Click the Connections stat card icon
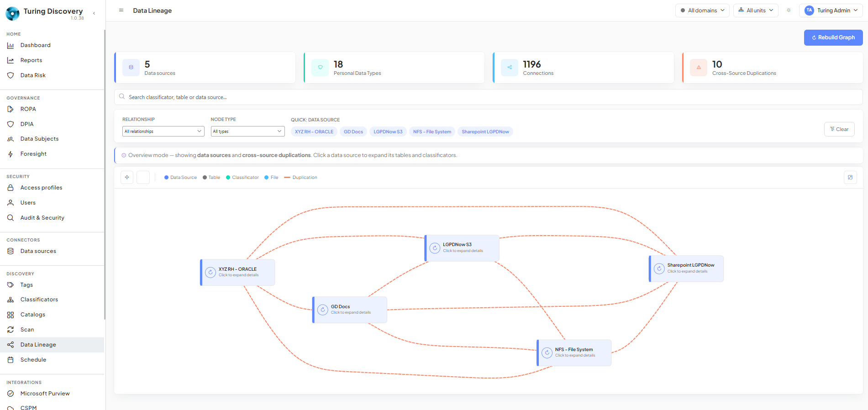Screen dimensions: 868x410 510,68
